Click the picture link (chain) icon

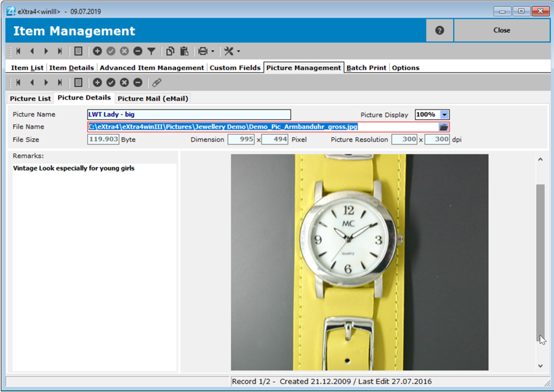pyautogui.click(x=157, y=82)
